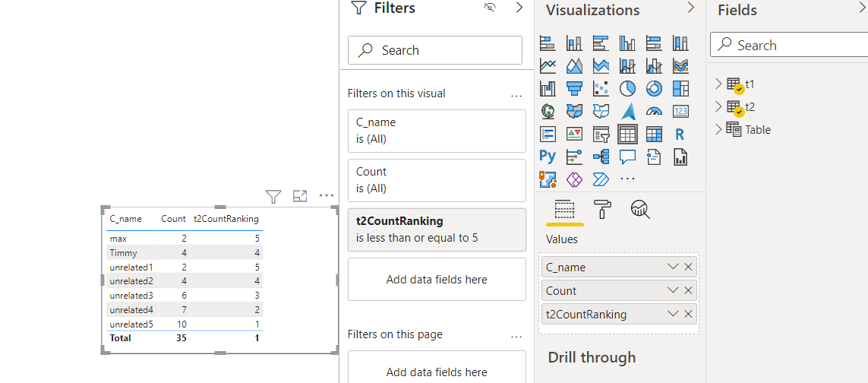
Task: Collapse the Visualizations pane chevron
Action: 691,7
